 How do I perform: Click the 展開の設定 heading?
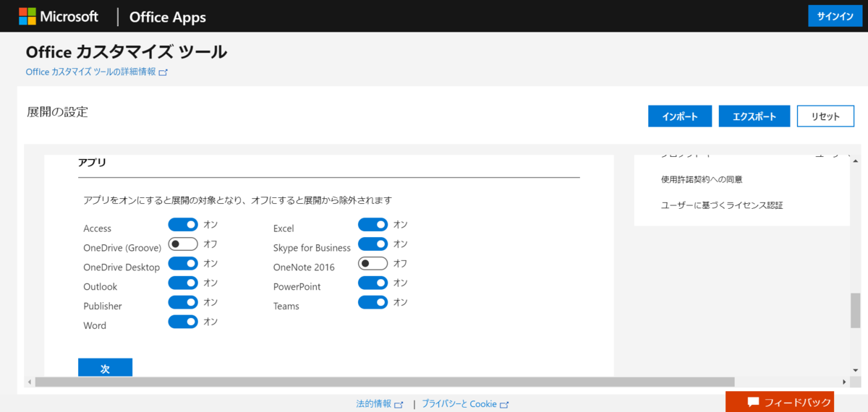pyautogui.click(x=57, y=112)
